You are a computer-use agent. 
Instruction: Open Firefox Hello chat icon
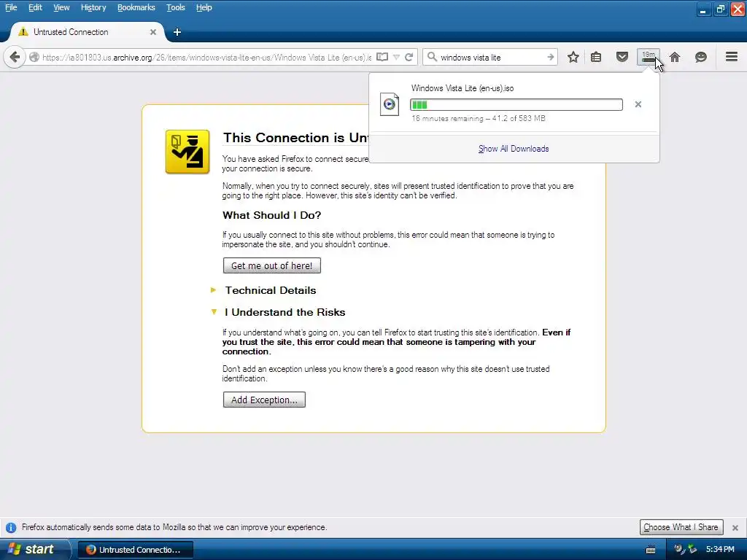[x=701, y=57]
